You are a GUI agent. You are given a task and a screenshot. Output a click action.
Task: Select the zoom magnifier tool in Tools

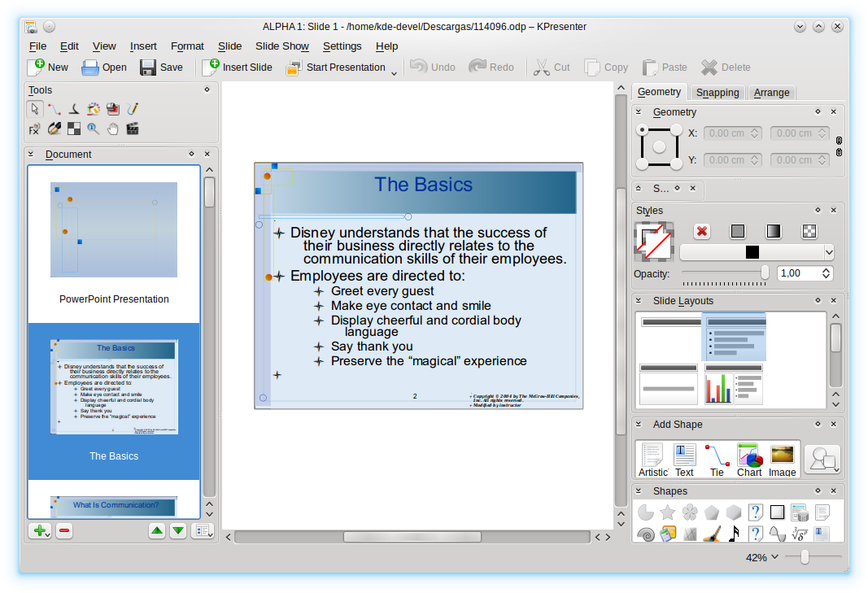pyautogui.click(x=94, y=129)
